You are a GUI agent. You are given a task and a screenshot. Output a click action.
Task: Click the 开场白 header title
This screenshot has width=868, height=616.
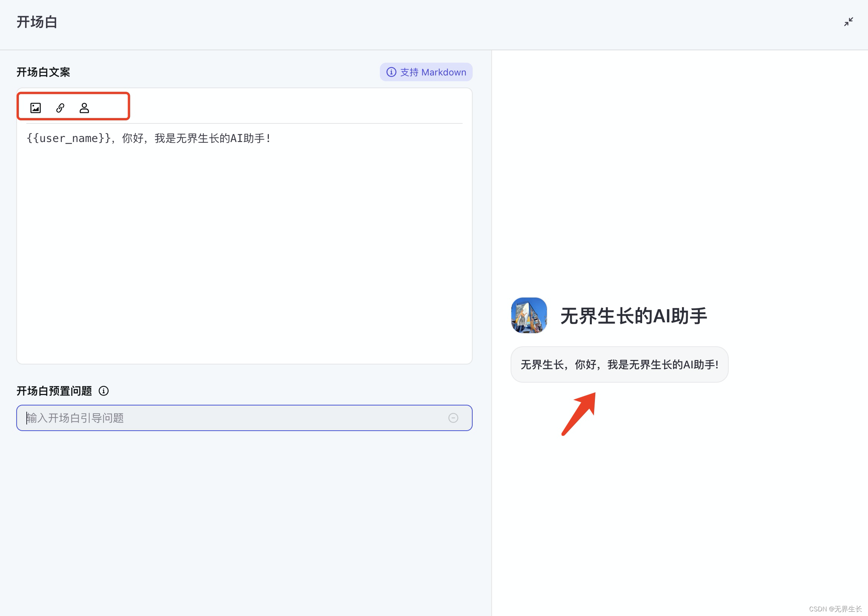(37, 22)
